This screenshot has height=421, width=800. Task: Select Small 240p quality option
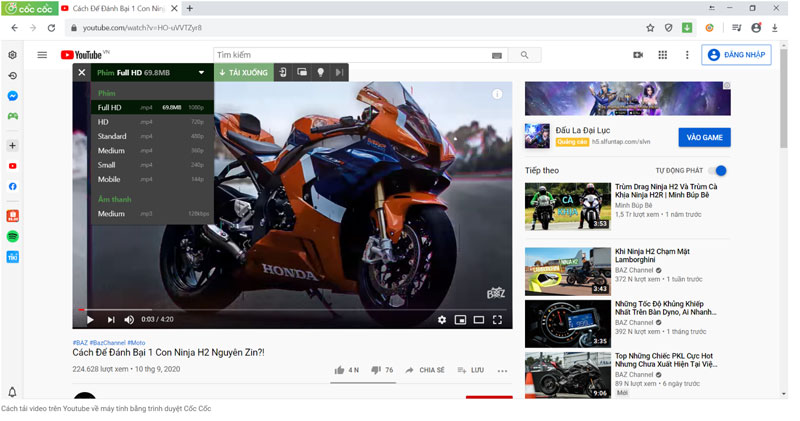[x=152, y=165]
